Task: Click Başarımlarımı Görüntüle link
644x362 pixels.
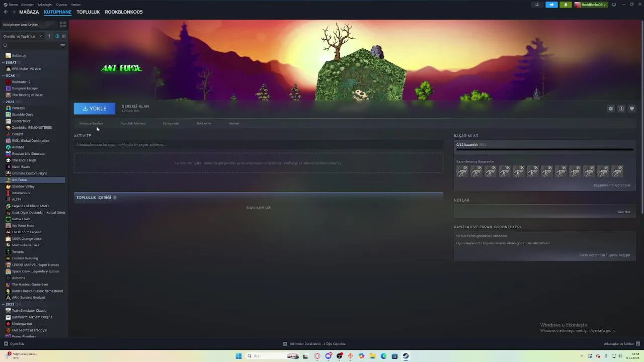Action: [612, 185]
